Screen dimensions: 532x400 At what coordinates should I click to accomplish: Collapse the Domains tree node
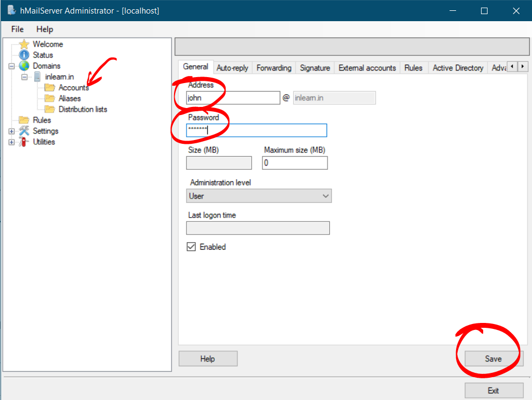tap(11, 66)
